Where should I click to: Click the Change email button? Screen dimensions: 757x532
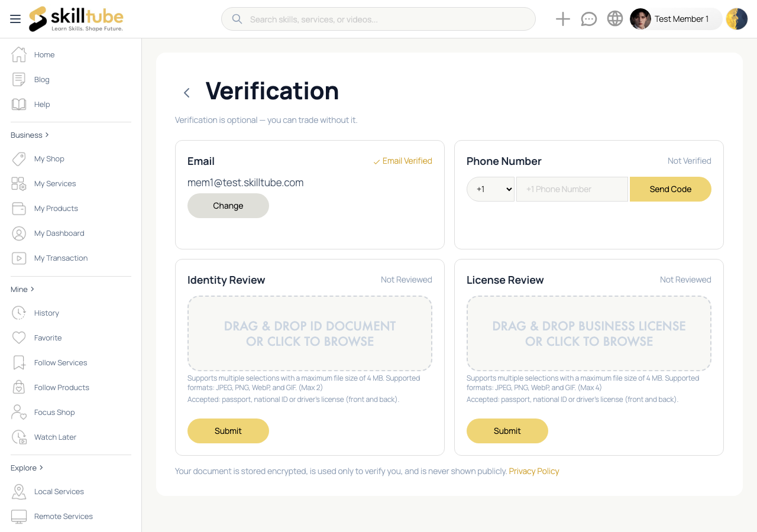228,206
